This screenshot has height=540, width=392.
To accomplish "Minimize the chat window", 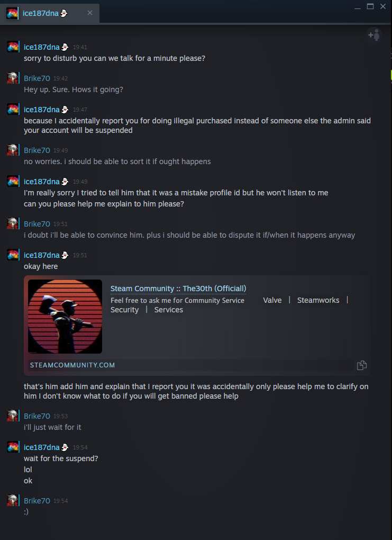I will [x=358, y=6].
